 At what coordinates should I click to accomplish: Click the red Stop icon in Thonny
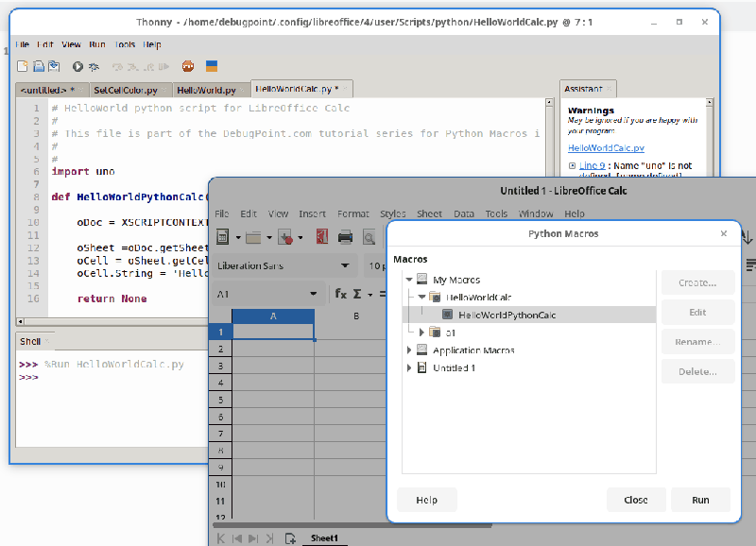188,66
